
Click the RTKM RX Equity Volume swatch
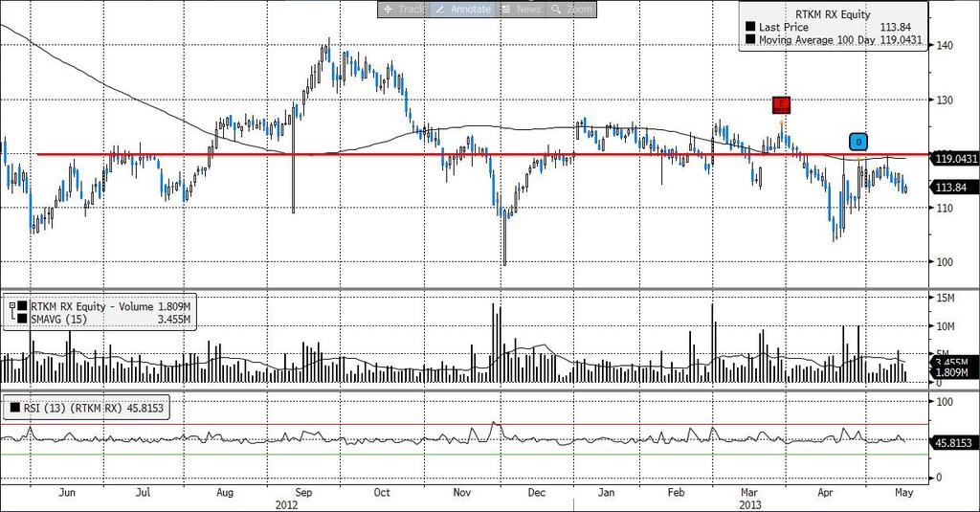(x=23, y=306)
